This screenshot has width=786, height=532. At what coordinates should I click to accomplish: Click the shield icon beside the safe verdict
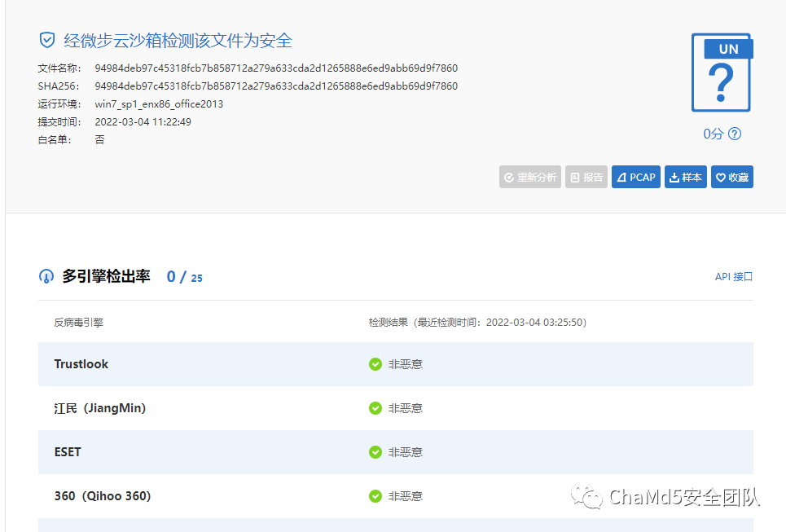click(47, 40)
